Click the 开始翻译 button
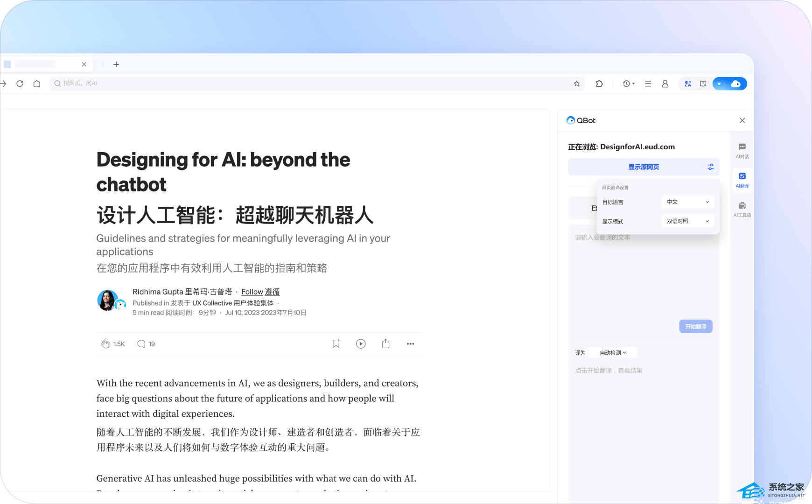812x504 pixels. (x=695, y=327)
